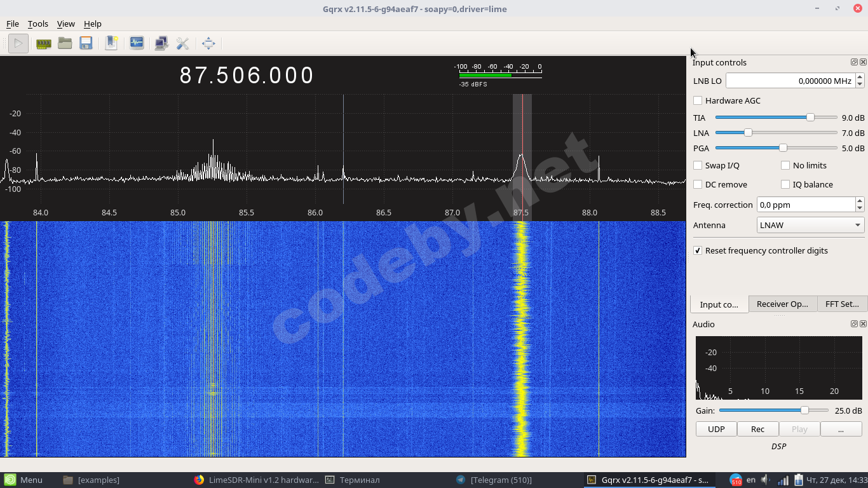868x488 pixels.
Task: Click the taskbar date and time clock
Action: (836, 480)
